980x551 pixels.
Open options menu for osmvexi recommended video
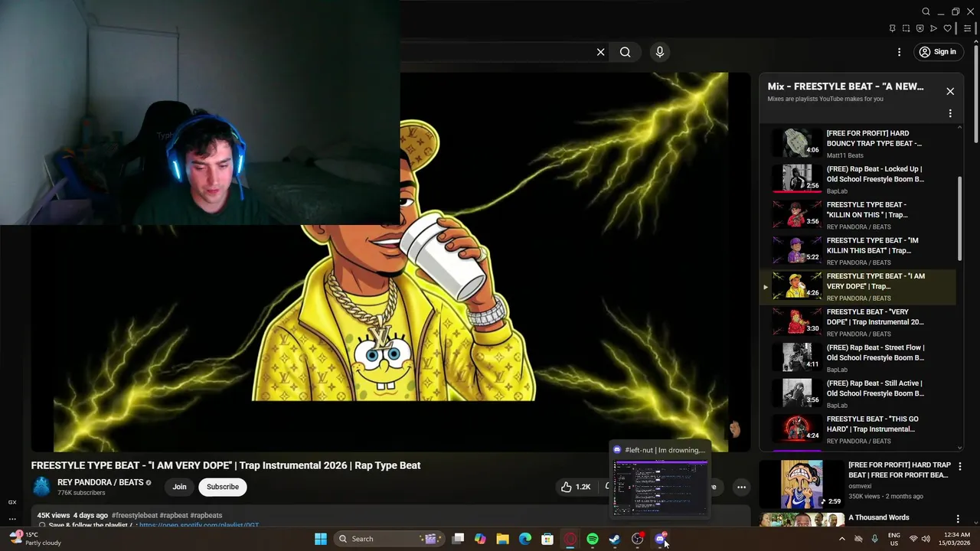(x=960, y=466)
